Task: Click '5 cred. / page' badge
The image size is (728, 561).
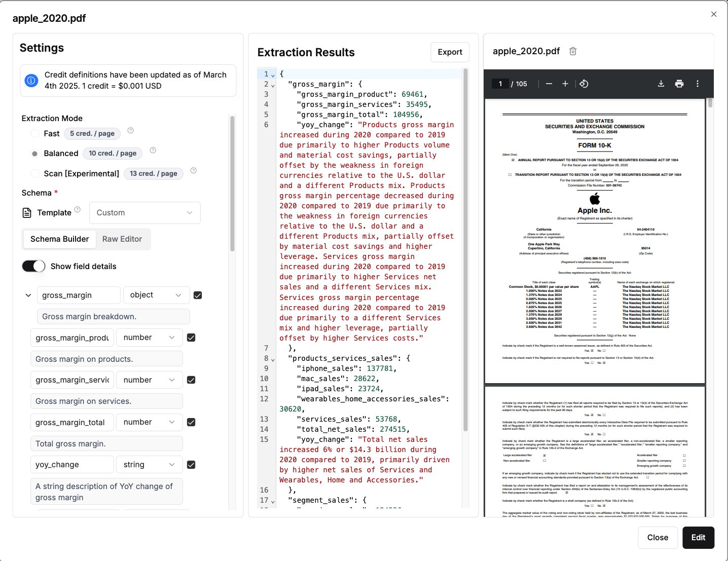Action: tap(92, 134)
